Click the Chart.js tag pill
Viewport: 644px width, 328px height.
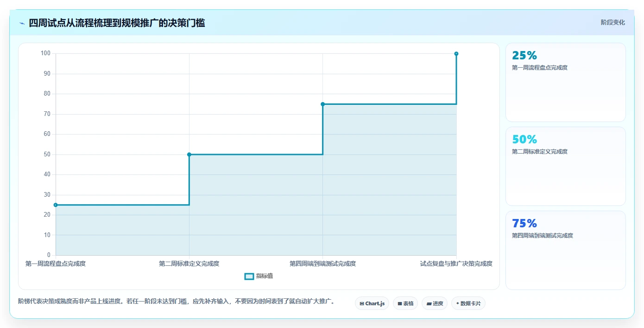click(x=372, y=303)
